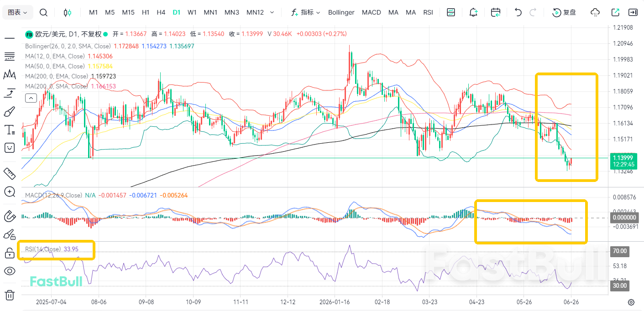Delete drawings with trash icon

[10, 295]
